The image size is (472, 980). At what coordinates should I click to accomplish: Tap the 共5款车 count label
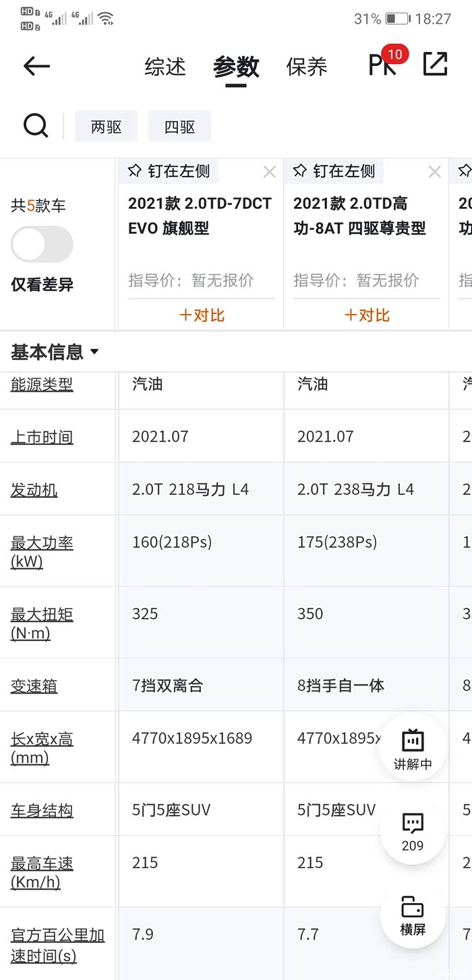(x=38, y=206)
